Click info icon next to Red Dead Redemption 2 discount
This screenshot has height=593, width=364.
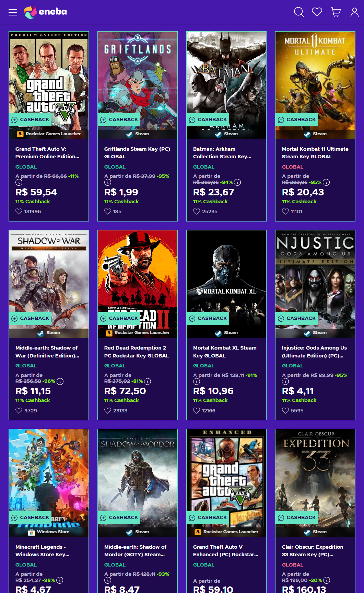point(148,381)
